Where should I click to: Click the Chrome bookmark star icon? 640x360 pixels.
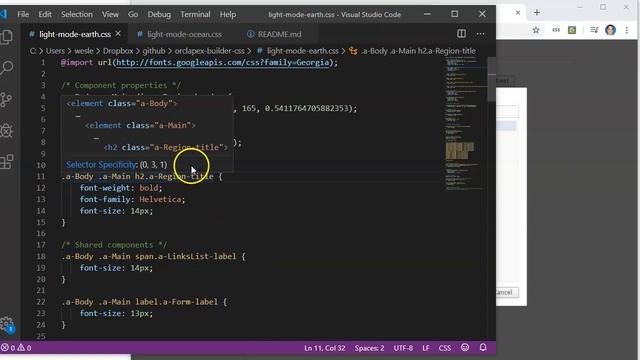click(536, 30)
